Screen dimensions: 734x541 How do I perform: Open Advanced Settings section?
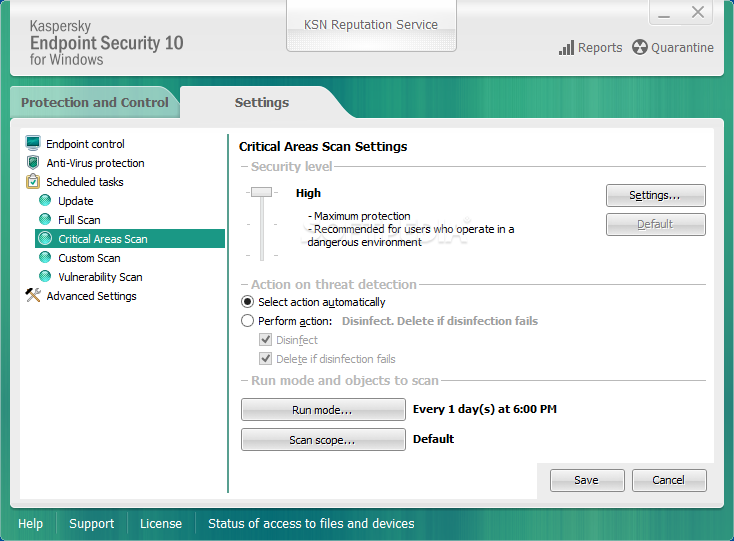coord(91,296)
